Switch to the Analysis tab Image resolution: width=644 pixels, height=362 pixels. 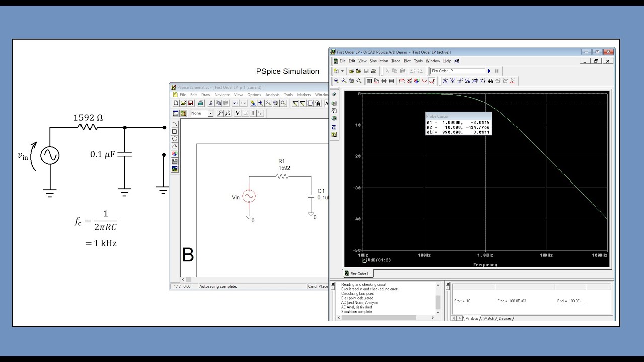click(471, 318)
